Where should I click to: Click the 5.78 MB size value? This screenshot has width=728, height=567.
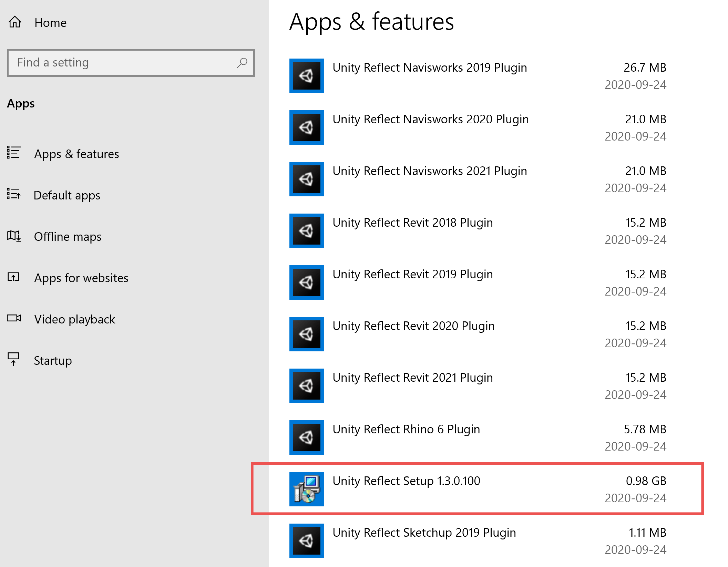[645, 429]
